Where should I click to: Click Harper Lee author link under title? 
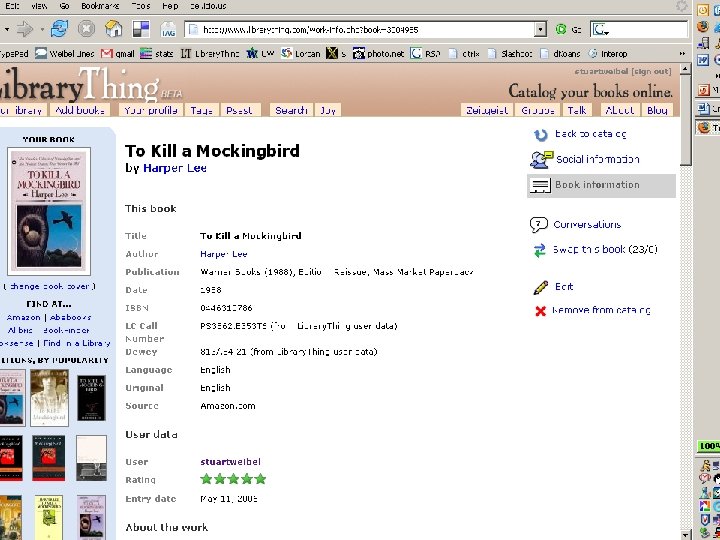point(175,168)
